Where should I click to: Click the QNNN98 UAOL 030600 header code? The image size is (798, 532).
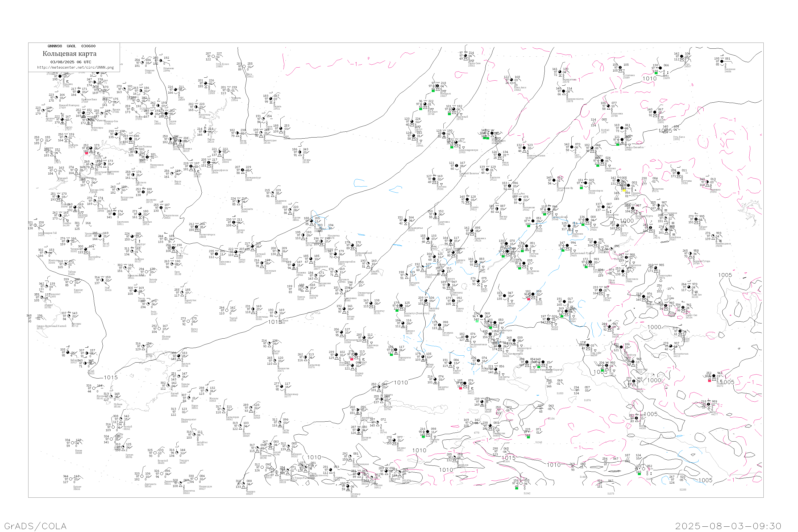tap(71, 46)
